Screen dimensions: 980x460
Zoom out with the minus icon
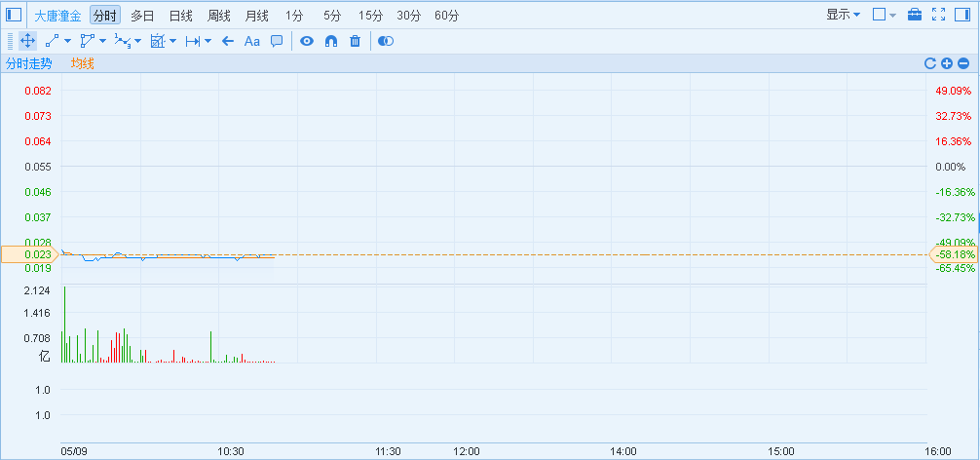963,63
